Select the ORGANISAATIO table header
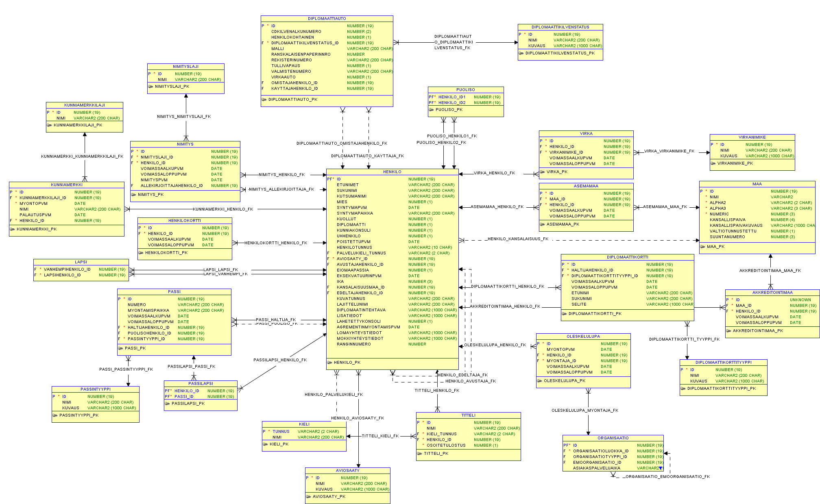 pyautogui.click(x=613, y=438)
